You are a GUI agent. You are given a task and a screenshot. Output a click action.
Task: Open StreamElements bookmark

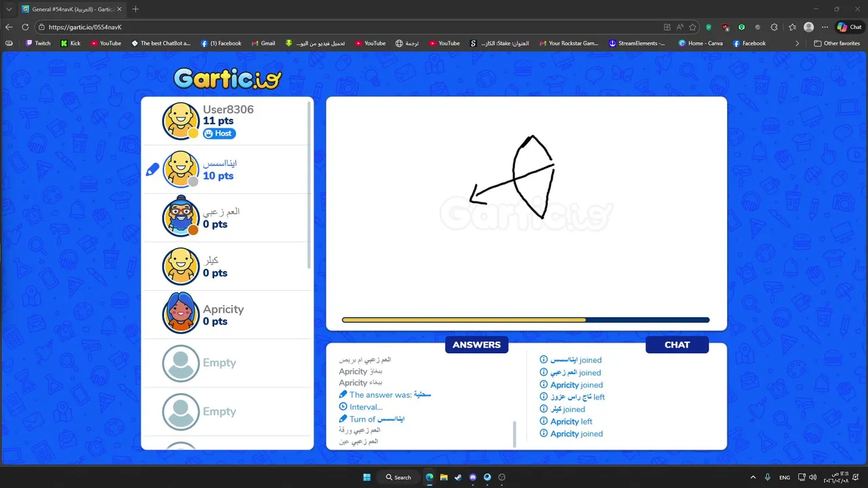[x=637, y=43]
